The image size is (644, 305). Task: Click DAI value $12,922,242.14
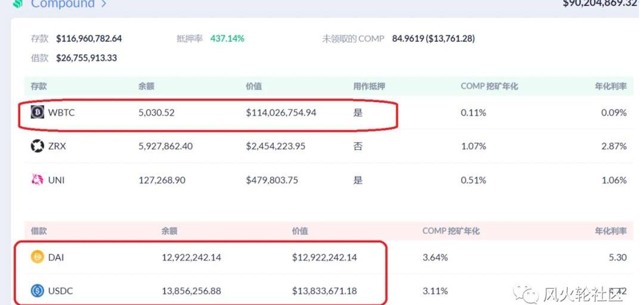click(324, 258)
